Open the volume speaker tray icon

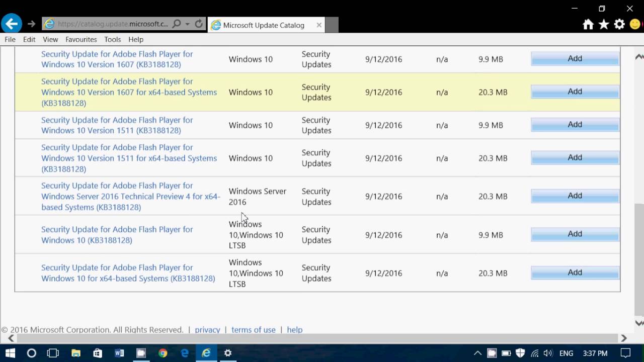[x=548, y=353]
